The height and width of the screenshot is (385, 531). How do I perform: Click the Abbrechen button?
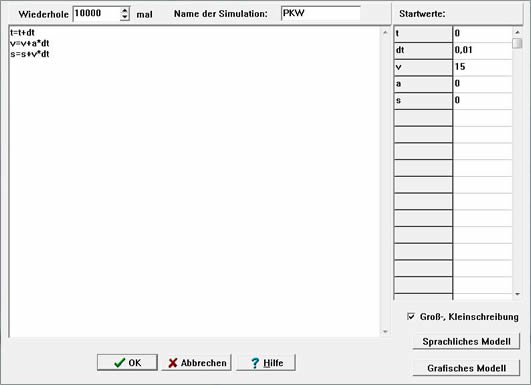(x=197, y=362)
